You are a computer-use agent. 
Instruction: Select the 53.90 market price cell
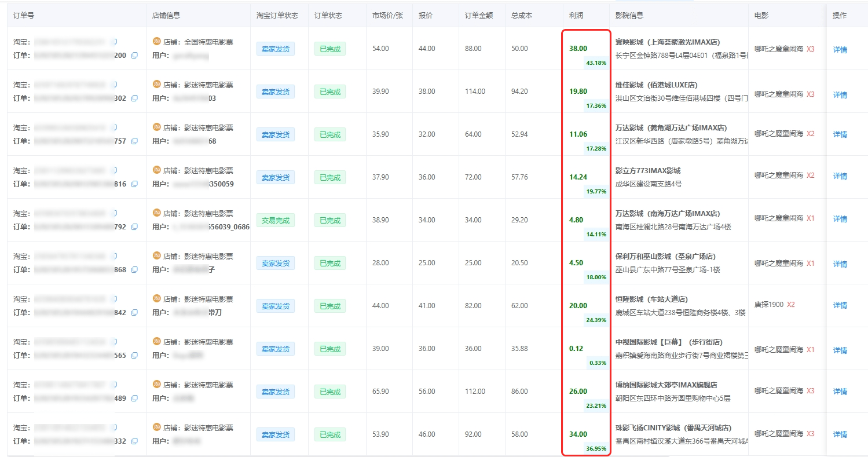pos(380,434)
